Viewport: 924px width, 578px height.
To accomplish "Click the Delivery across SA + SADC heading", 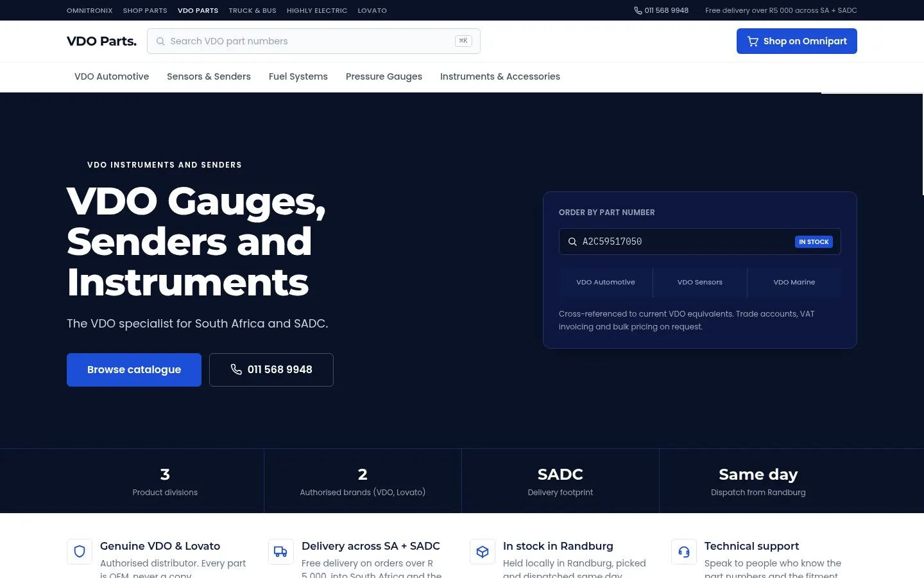I will [371, 546].
